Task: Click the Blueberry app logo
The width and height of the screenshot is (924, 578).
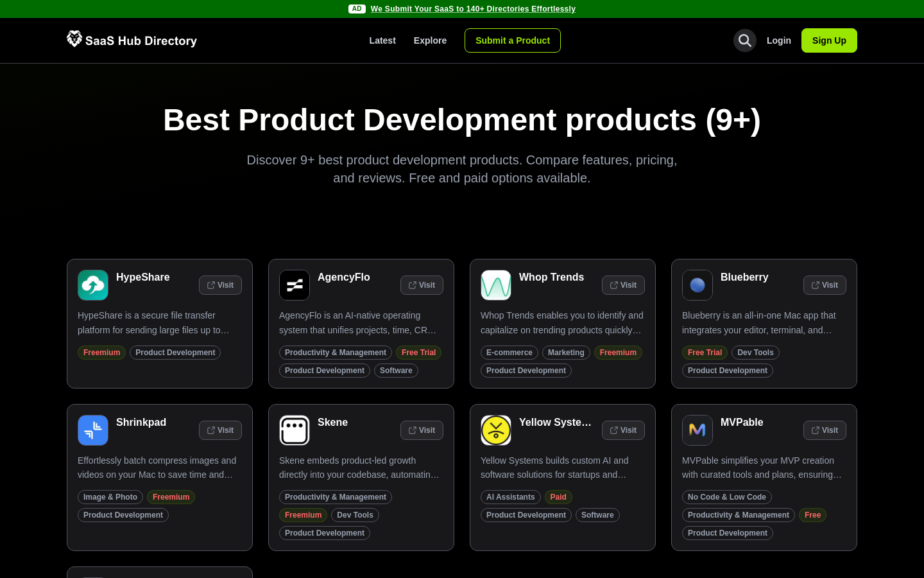Action: 697,285
